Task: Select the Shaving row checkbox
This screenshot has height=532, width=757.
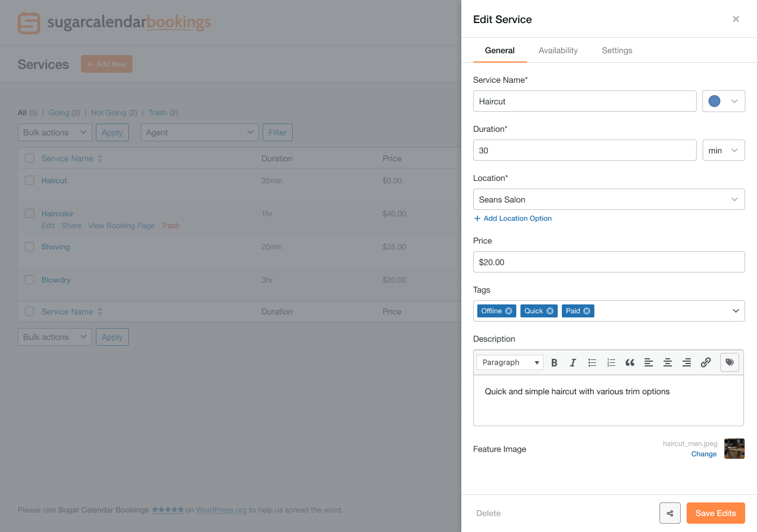Action: 30,246
